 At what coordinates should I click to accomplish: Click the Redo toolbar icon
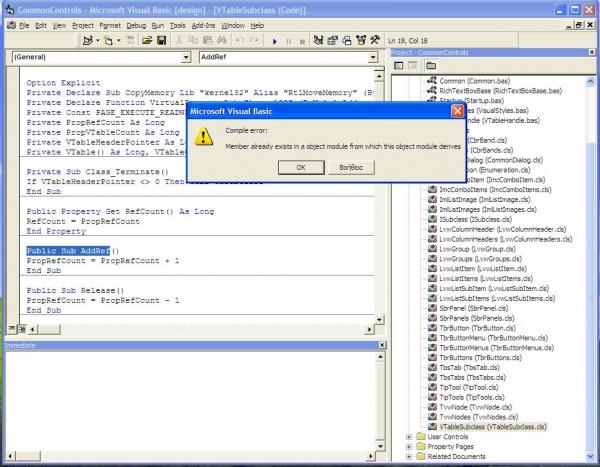coord(254,40)
